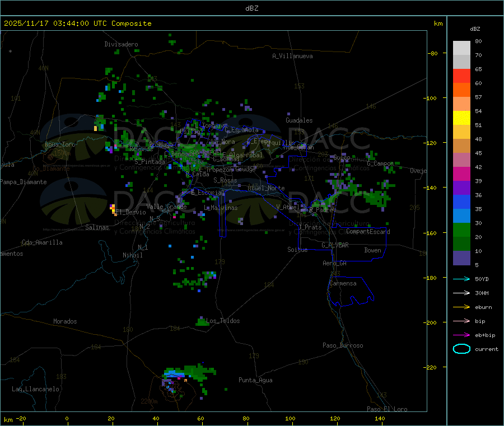
Task: Select the light orange 54–57 dBZ swatch
Action: (461, 104)
